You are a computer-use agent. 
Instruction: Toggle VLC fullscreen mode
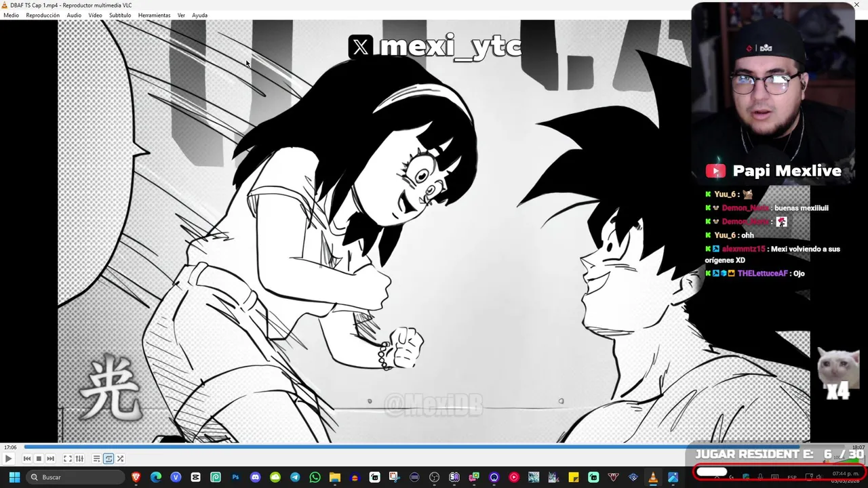(x=68, y=459)
